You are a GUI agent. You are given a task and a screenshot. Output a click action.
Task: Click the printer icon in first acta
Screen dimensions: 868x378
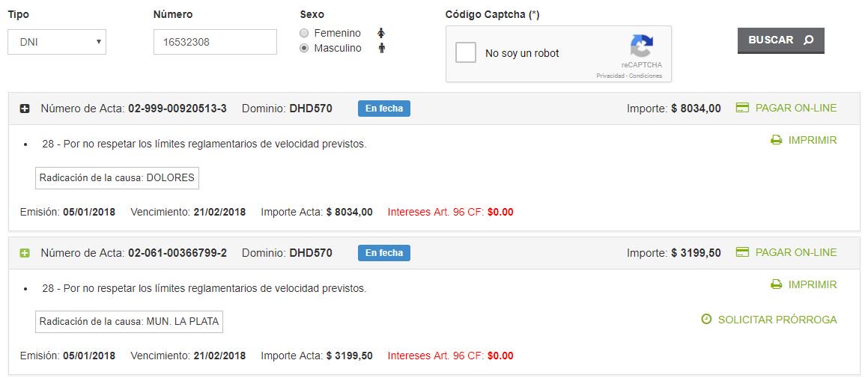click(777, 140)
